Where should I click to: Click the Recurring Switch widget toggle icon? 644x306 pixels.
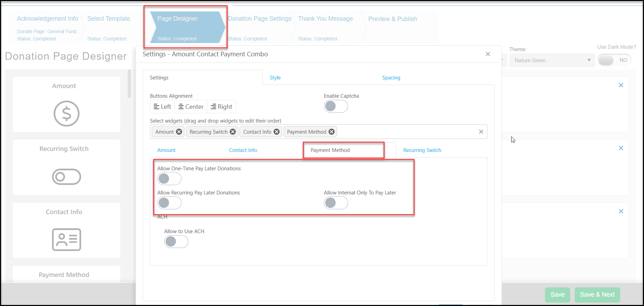(67, 177)
